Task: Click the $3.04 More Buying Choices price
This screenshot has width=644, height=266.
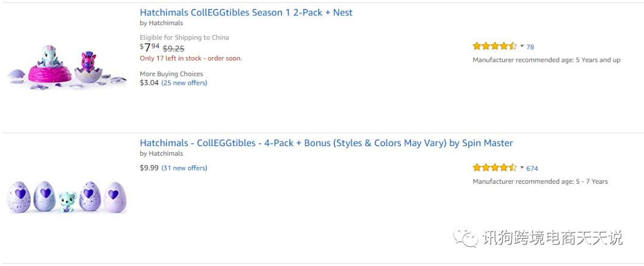Action: (x=149, y=83)
